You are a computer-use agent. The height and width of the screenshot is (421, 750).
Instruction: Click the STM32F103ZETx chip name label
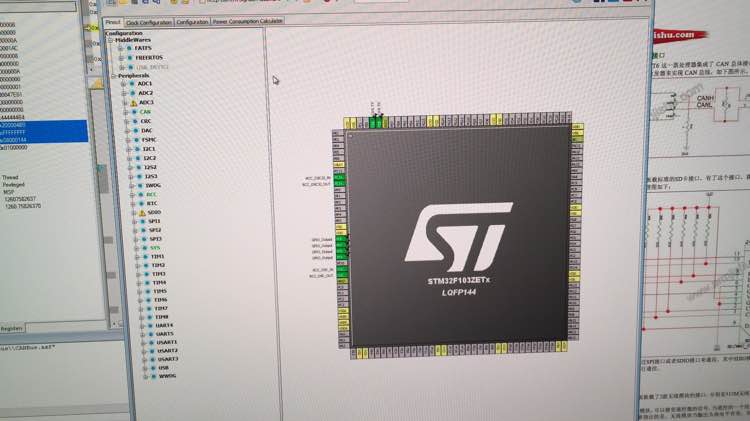459,281
